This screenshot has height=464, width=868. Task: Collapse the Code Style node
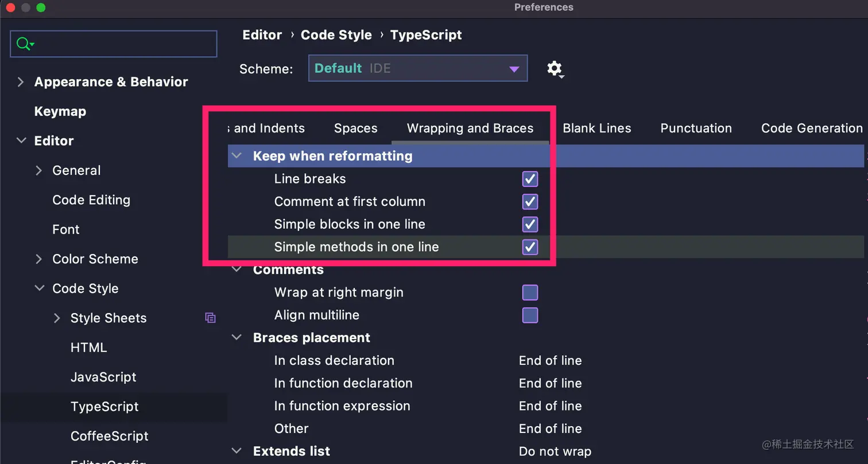point(40,288)
